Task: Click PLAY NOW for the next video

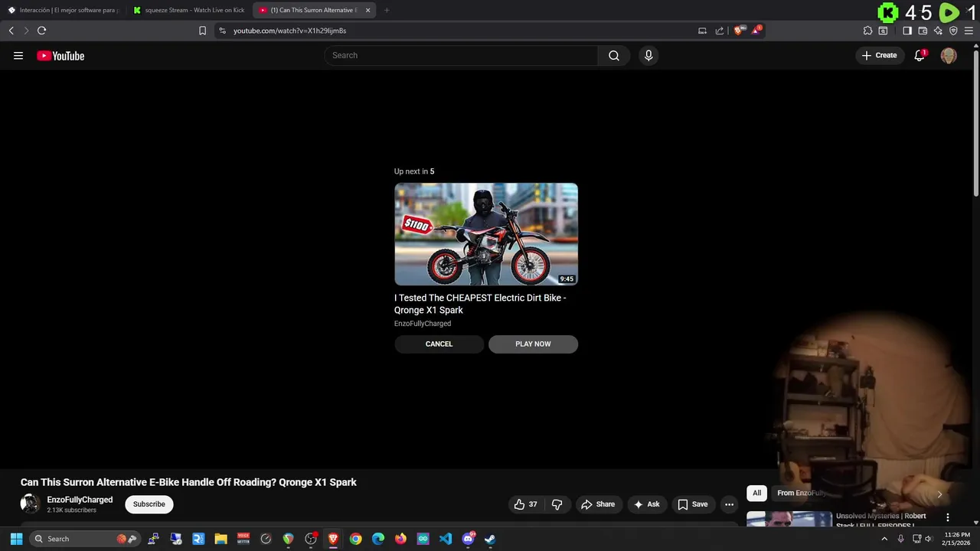Action: tap(533, 344)
